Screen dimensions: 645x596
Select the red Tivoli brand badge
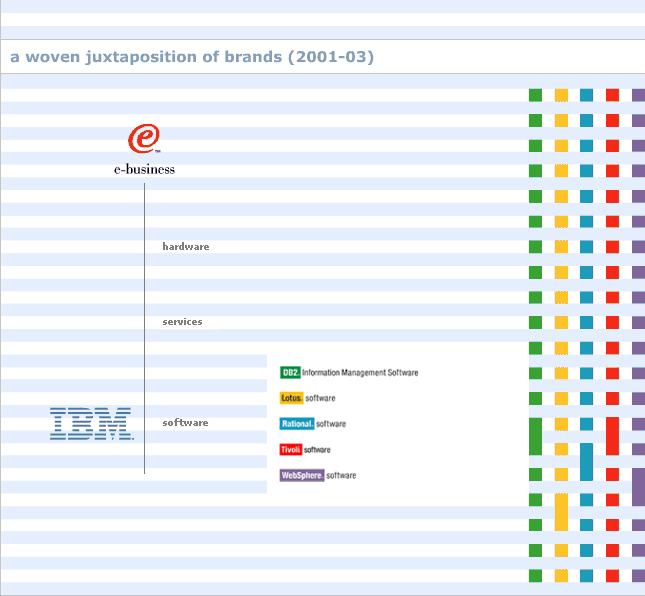[x=290, y=450]
